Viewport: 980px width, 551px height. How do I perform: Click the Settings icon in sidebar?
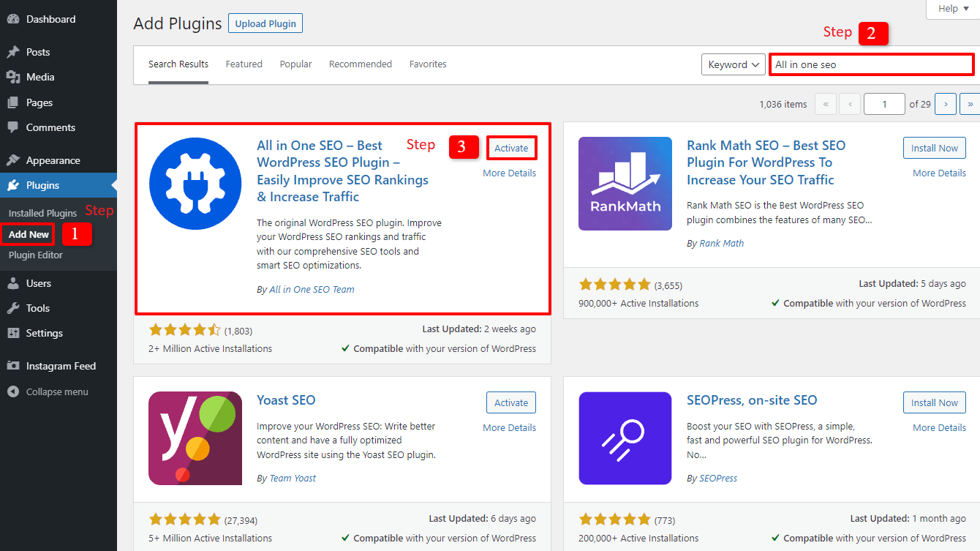tap(12, 333)
